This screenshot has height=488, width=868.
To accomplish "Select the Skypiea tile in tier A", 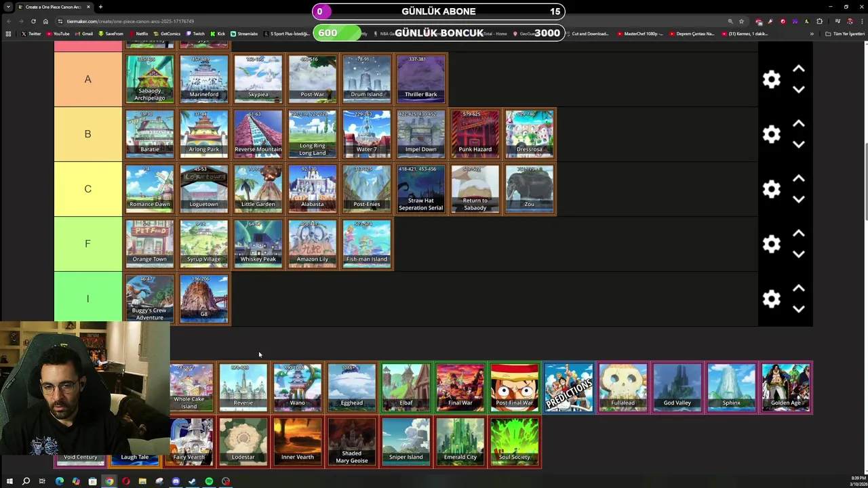I will [258, 79].
